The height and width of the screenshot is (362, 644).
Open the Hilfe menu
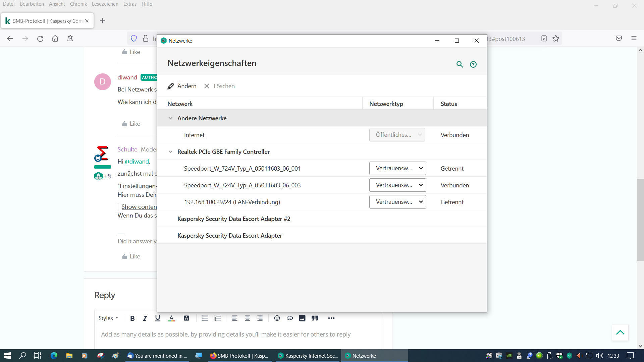click(147, 4)
